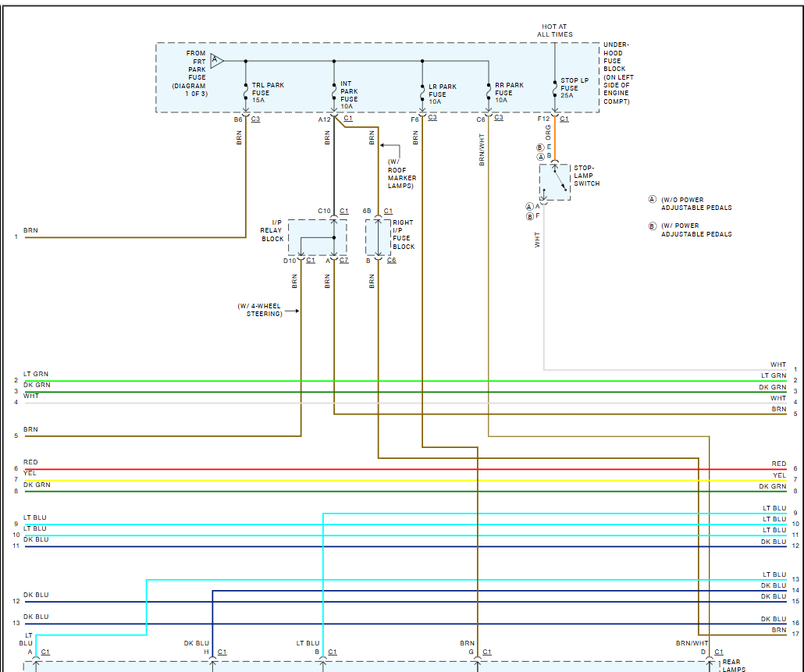Click the I/P RELAY BLOCK box

click(318, 237)
